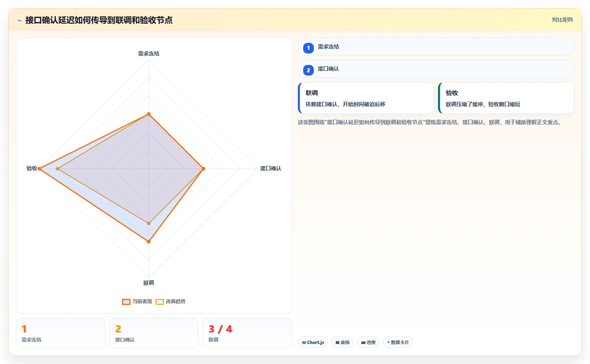This screenshot has height=364, width=590.
Task: Click radar axis label 联调
Action: click(x=149, y=283)
